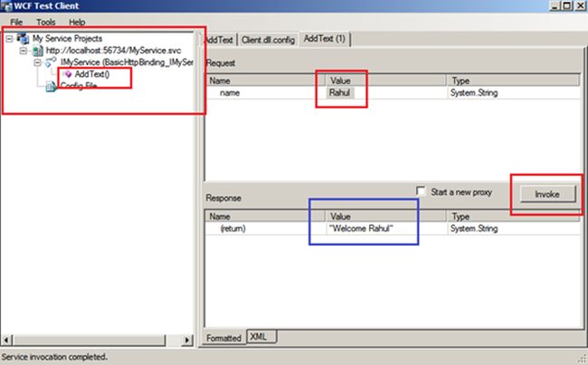Click the AddText() operation diamond icon
The image size is (588, 365).
[x=68, y=74]
